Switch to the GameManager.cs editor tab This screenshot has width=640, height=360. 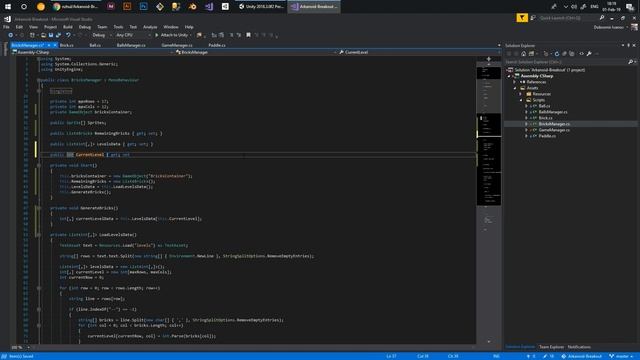(x=177, y=45)
